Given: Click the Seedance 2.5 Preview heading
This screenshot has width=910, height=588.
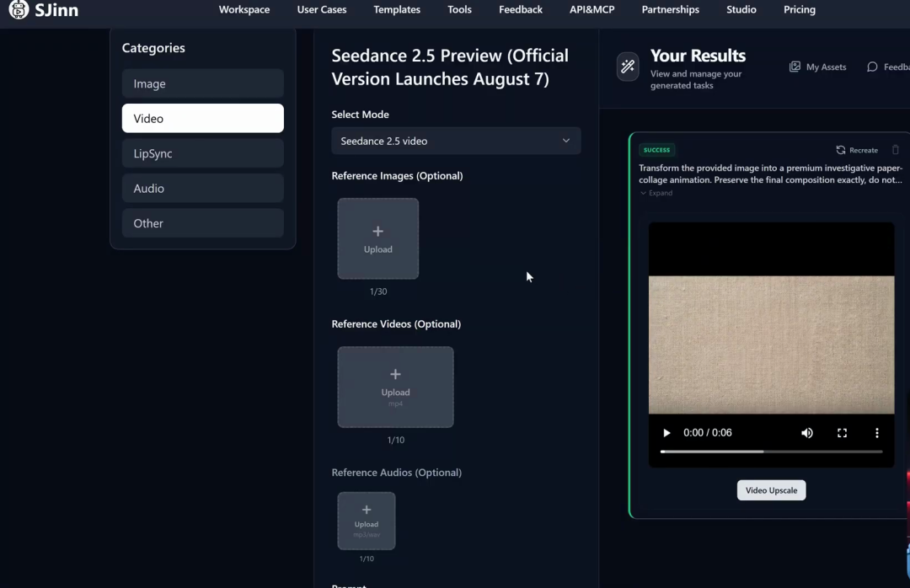Looking at the screenshot, I should (x=450, y=67).
